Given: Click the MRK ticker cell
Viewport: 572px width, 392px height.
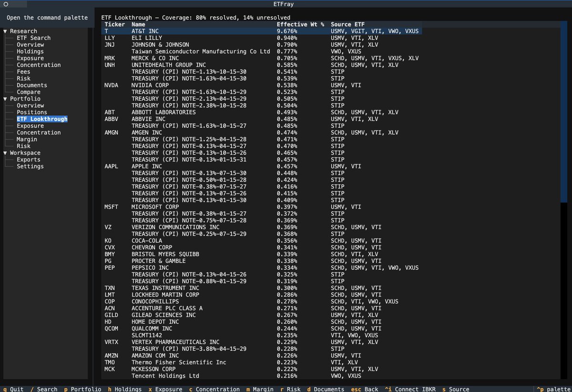Looking at the screenshot, I should tap(110, 58).
